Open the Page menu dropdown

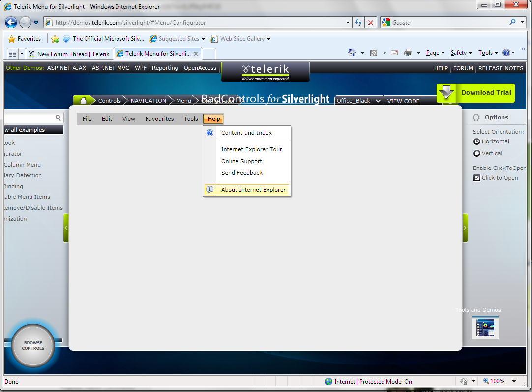435,53
